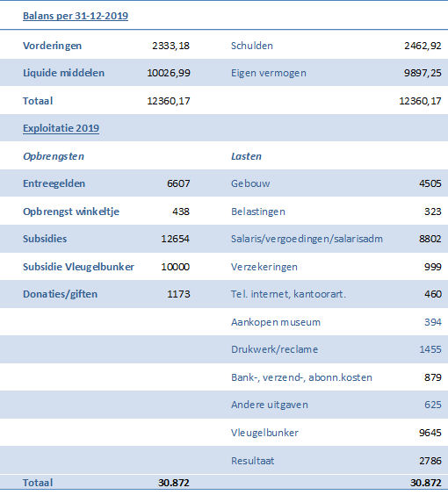Image resolution: width=448 pixels, height=495 pixels.
Task: Click the Liquide middelen label
Action: pyautogui.click(x=63, y=73)
